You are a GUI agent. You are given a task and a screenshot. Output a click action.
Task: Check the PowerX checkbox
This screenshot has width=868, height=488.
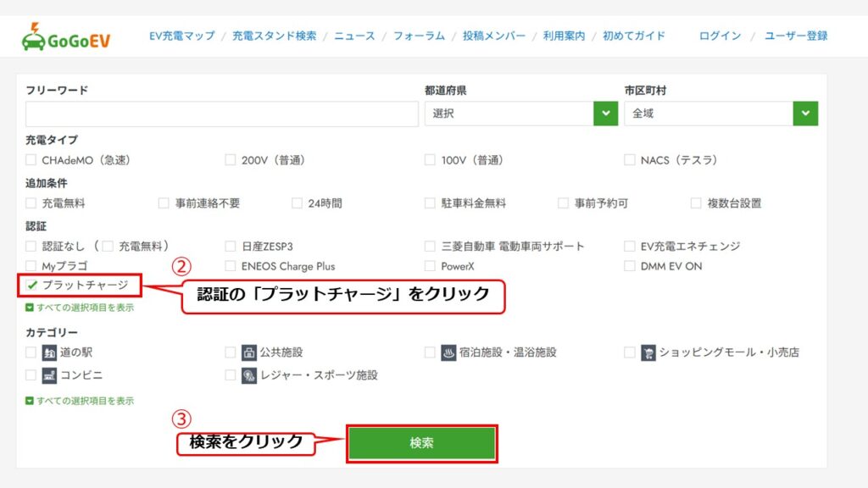pyautogui.click(x=430, y=266)
